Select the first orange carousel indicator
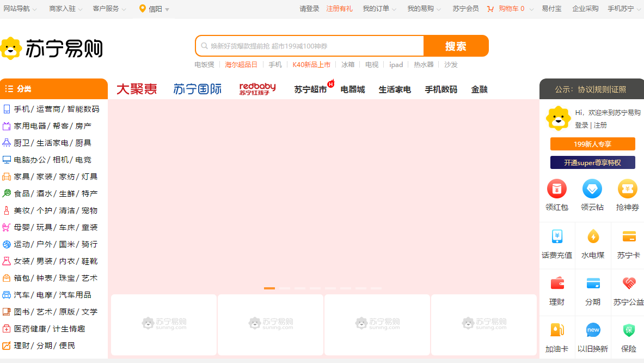The width and height of the screenshot is (644, 363). pos(269,288)
